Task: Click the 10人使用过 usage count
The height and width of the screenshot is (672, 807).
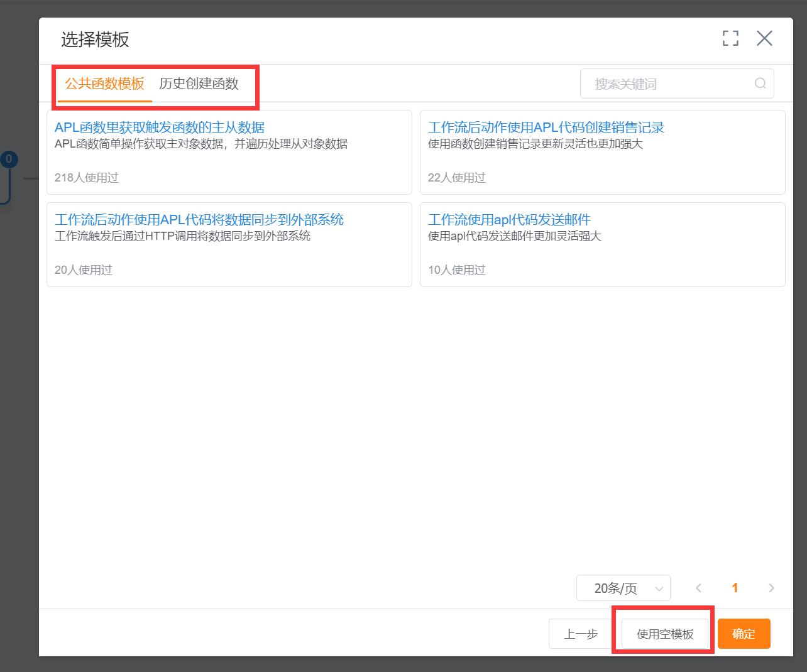Action: pyautogui.click(x=457, y=270)
